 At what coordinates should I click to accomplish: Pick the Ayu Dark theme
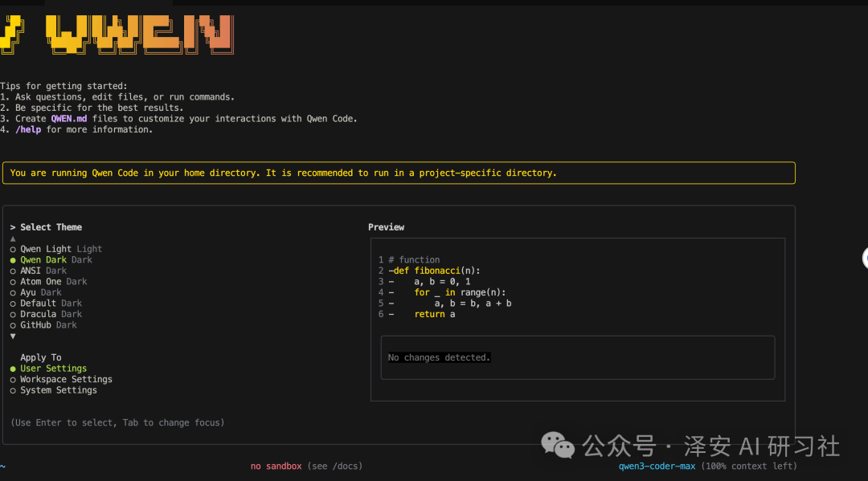tap(36, 292)
